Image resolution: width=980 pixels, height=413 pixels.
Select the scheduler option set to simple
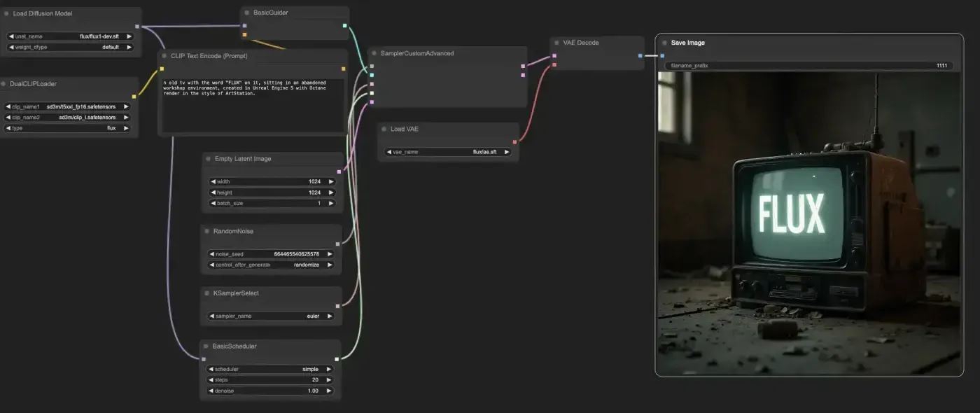(x=271, y=370)
